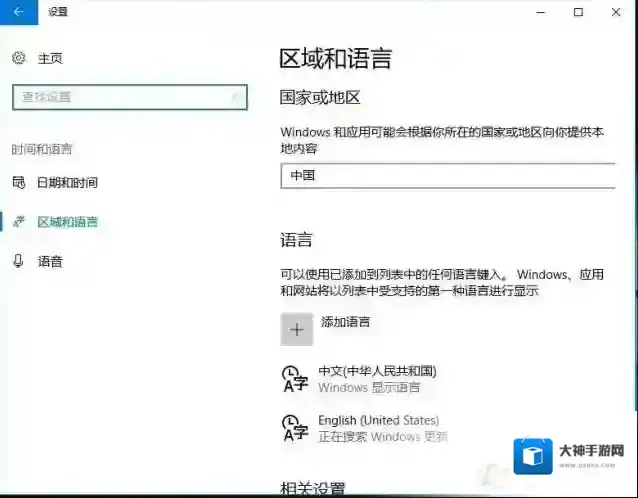Viewport: 638px width, 498px height.
Task: Click the 查找设置 search box
Action: (x=120, y=96)
